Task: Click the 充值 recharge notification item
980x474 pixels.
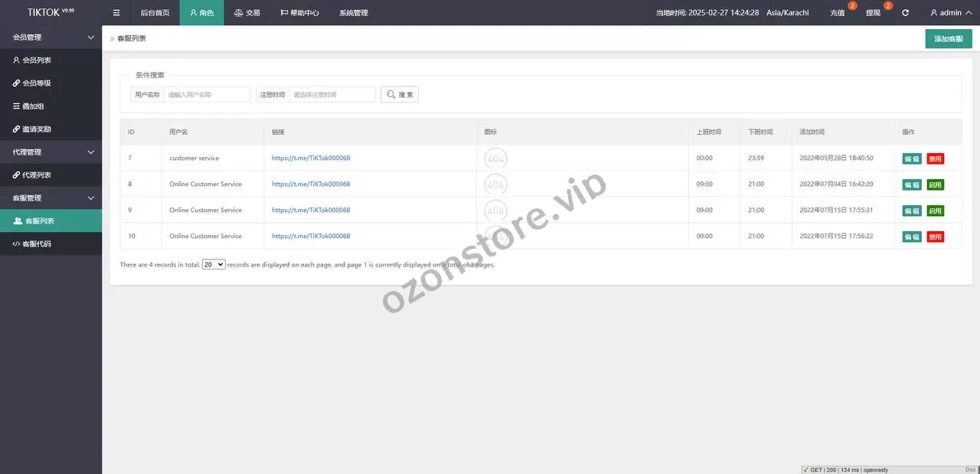Action: click(x=838, y=13)
